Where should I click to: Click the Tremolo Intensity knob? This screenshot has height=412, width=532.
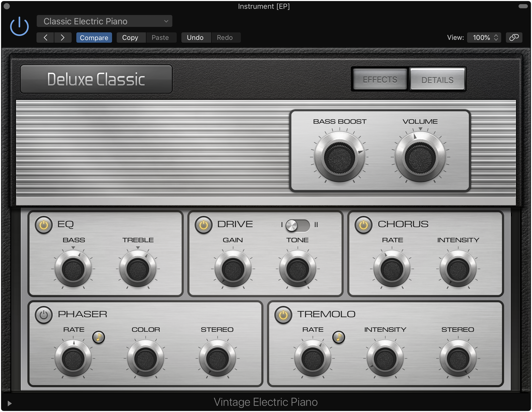385,359
